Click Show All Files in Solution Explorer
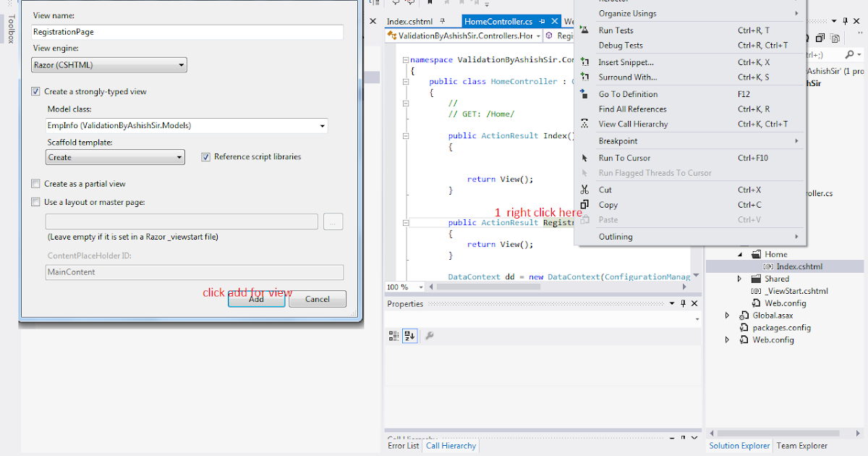Screen dimensions: 868x456 coord(835,38)
